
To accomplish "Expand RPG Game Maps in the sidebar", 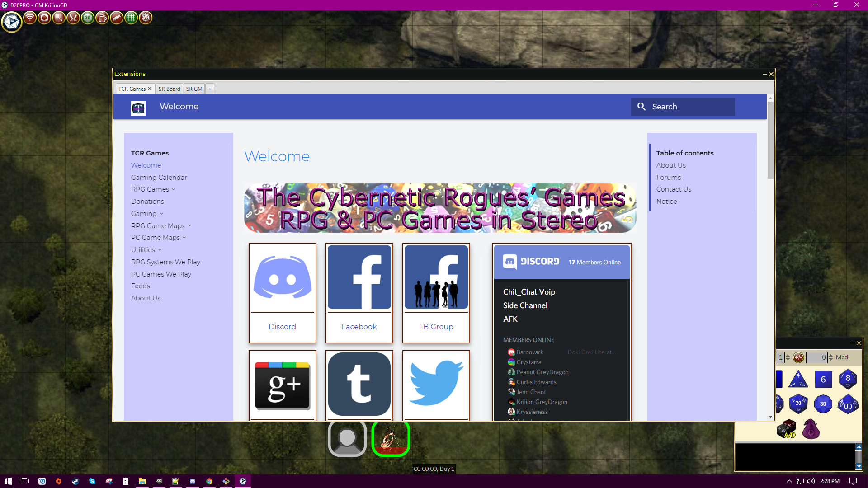I will coord(161,226).
